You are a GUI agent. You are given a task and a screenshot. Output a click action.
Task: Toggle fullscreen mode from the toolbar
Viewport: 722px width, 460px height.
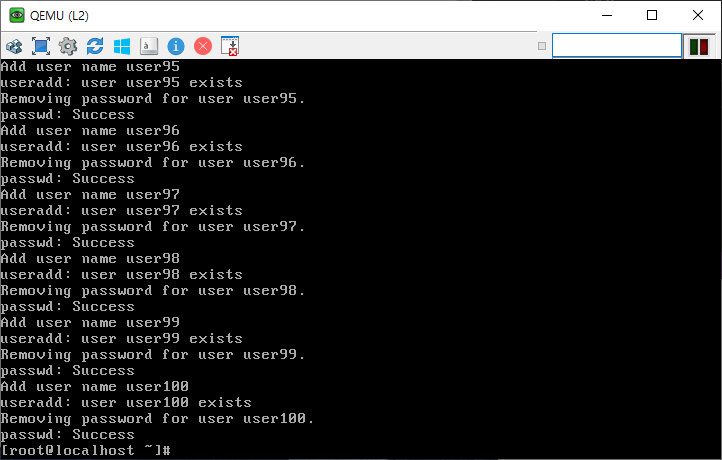[41, 46]
